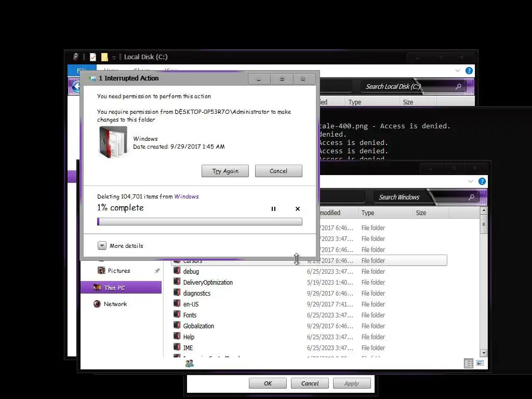Click the search magnifier in Local Disk window
The image size is (532, 399).
pos(458,87)
